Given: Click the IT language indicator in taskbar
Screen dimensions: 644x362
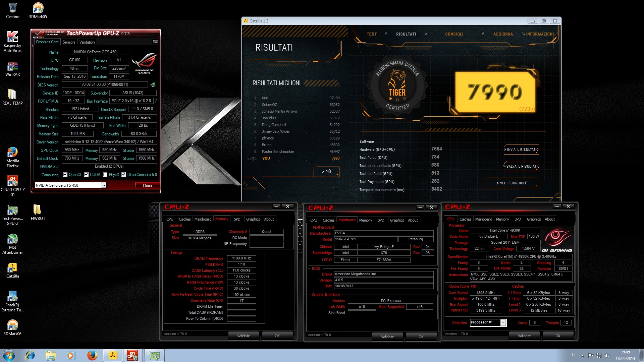Looking at the screenshot, I should click(x=574, y=355).
